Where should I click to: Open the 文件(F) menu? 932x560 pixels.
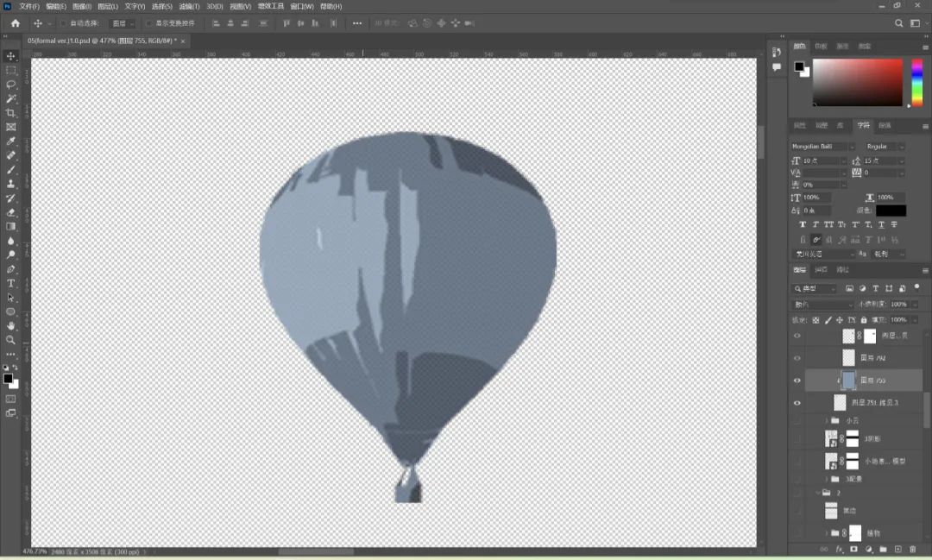[x=29, y=7]
